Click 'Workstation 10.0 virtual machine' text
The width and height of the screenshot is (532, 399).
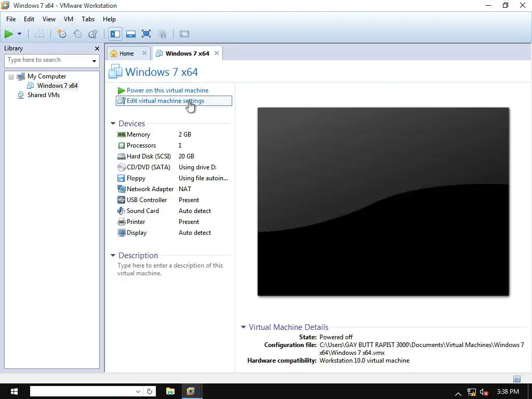click(x=364, y=361)
